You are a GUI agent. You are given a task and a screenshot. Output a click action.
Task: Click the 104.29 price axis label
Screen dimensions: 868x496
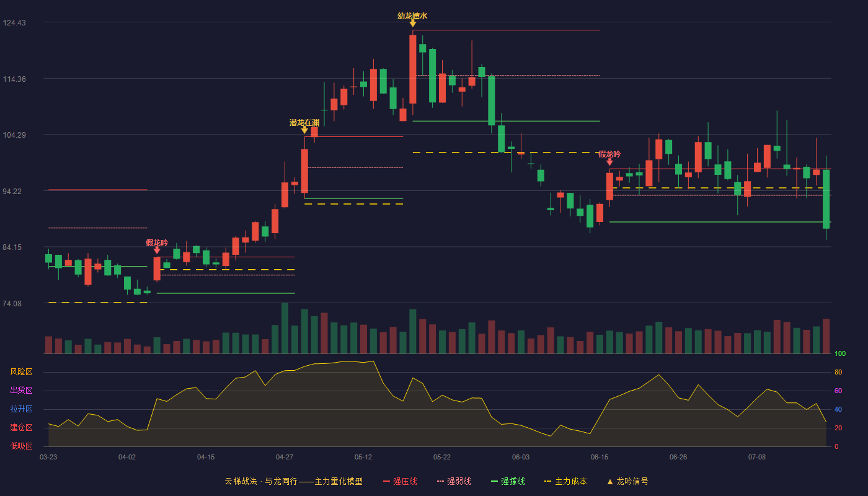pyautogui.click(x=14, y=135)
